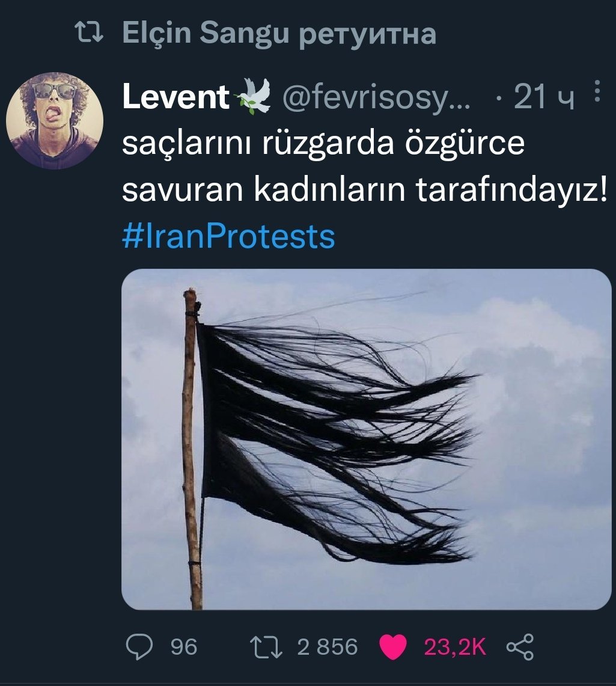Open the @fevrisosy... handle

[376, 97]
